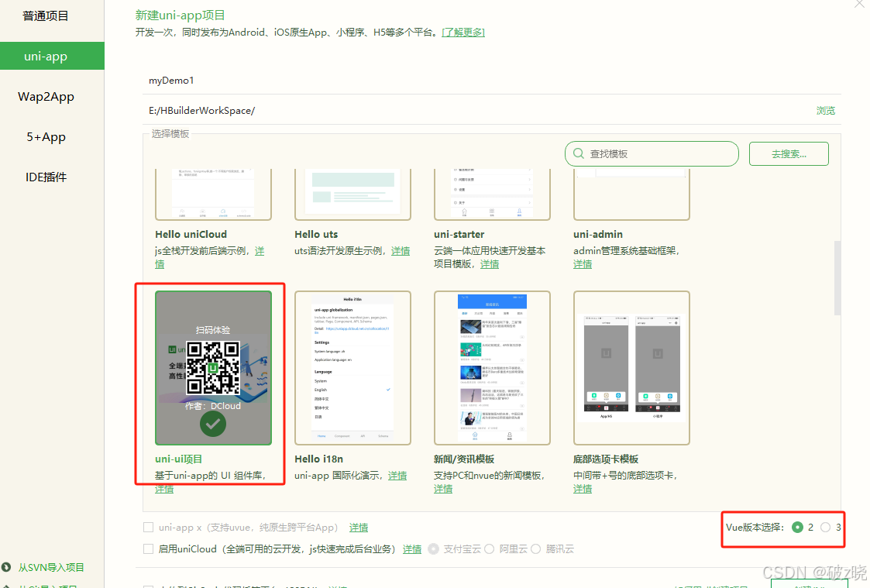Click the QR code on uni-ui template
Screen dimensions: 870x588
[x=213, y=367]
